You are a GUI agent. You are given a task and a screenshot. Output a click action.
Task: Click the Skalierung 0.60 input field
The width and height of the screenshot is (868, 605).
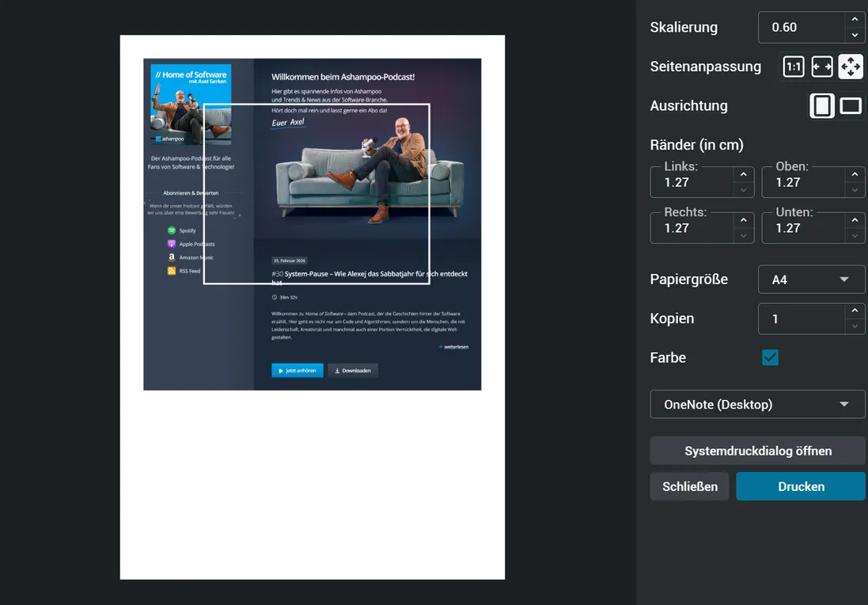(802, 27)
